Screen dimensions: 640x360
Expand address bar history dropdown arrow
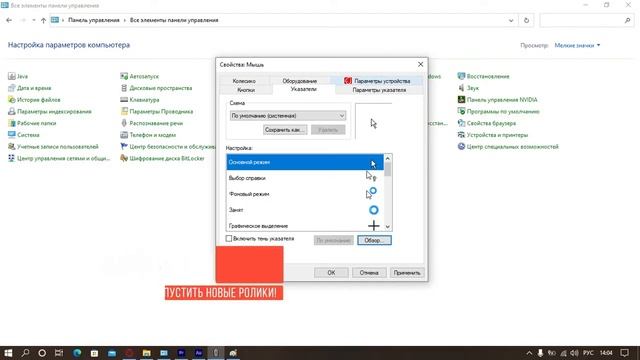[511, 20]
